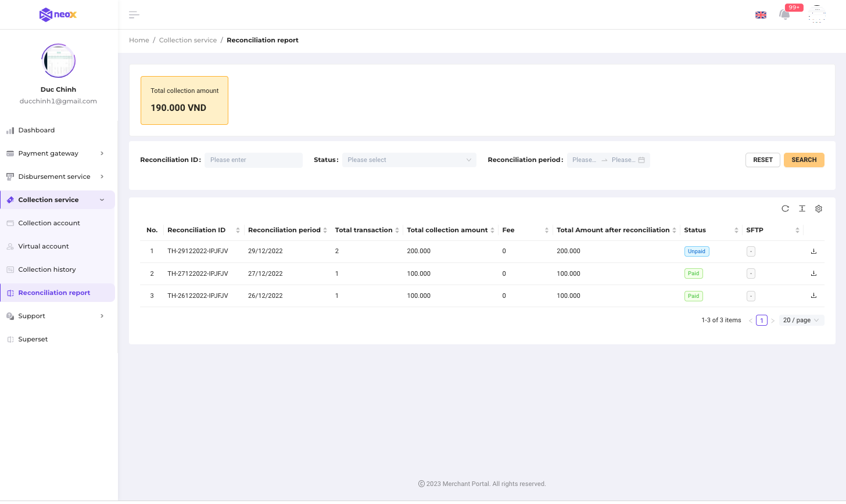The image size is (846, 504).
Task: Go to Virtual account page
Action: (x=44, y=246)
